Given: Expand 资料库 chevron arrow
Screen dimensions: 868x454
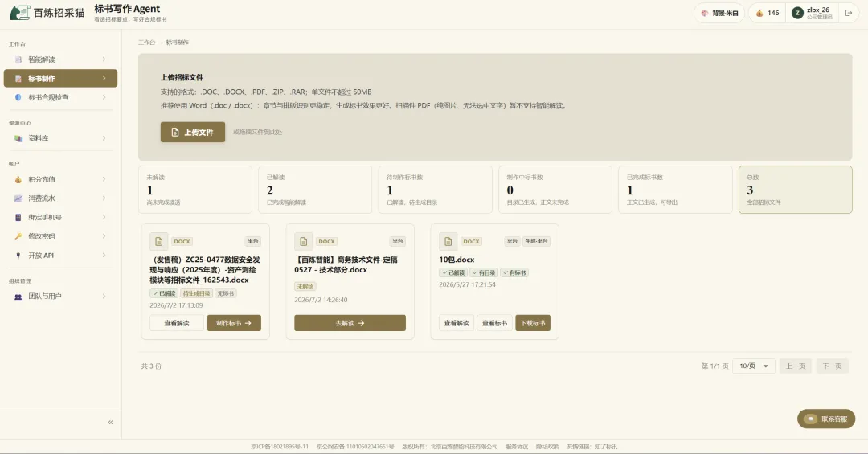Looking at the screenshot, I should tap(104, 138).
